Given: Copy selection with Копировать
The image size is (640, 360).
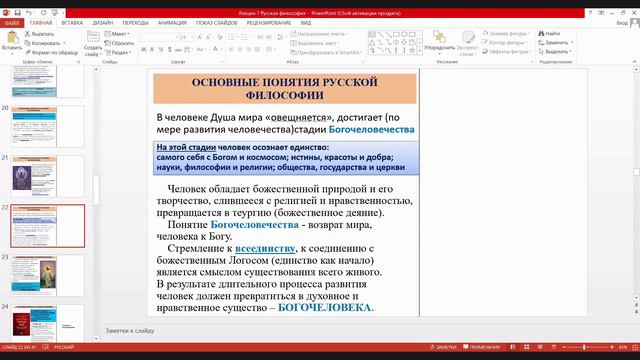Looking at the screenshot, I should click(42, 43).
